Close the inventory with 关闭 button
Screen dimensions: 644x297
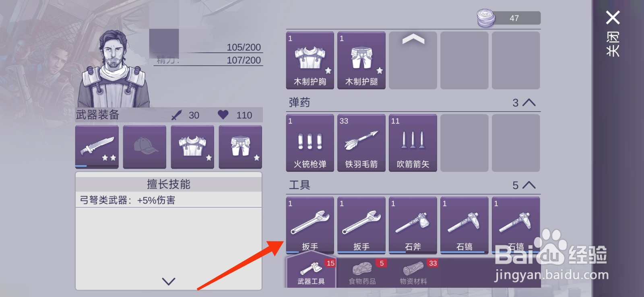click(613, 33)
